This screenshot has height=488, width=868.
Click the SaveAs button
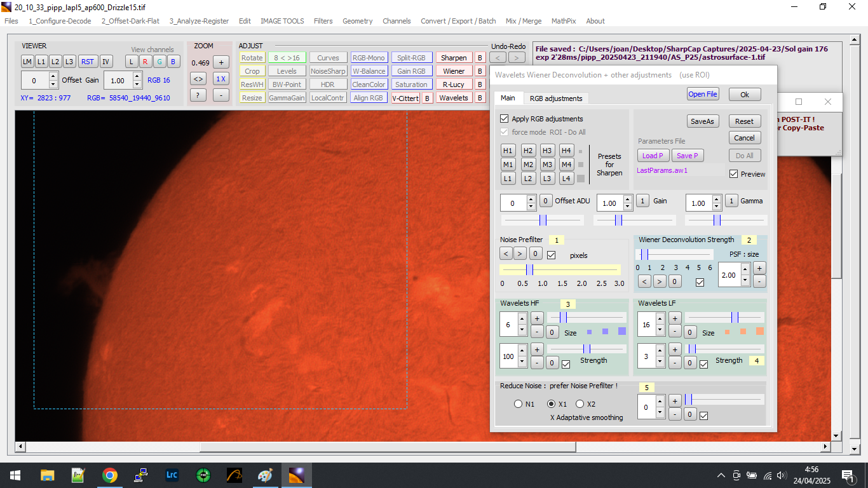702,121
